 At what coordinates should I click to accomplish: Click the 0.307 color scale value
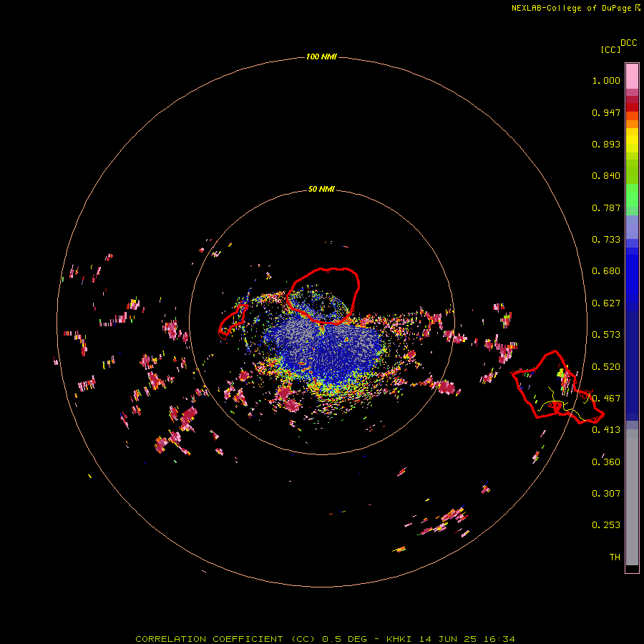point(606,494)
